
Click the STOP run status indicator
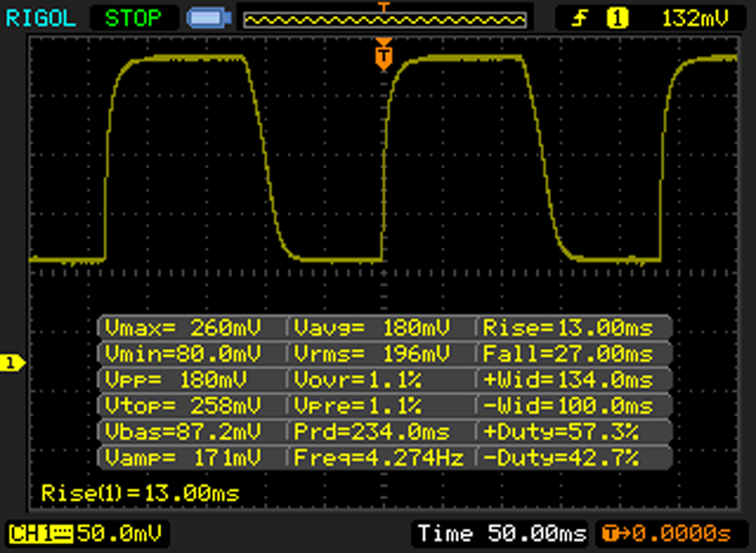click(x=133, y=18)
